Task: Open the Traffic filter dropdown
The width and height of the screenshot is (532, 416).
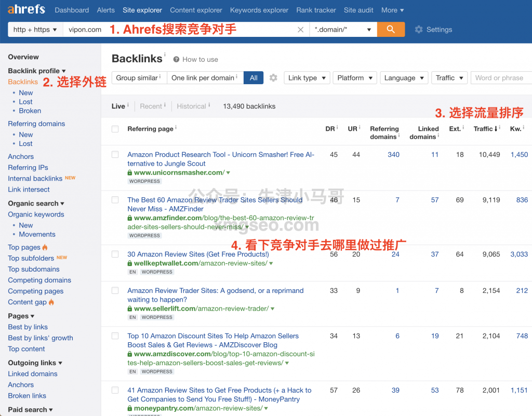Action: click(x=449, y=77)
